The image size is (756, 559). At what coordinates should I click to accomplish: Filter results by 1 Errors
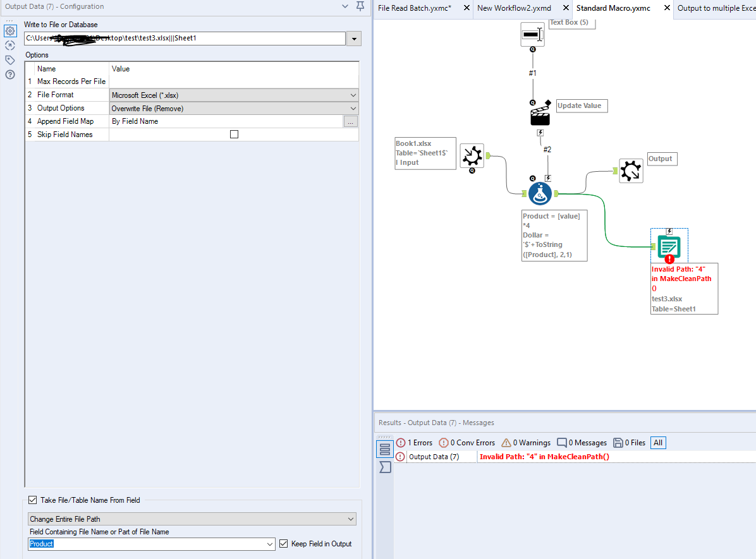tap(415, 443)
